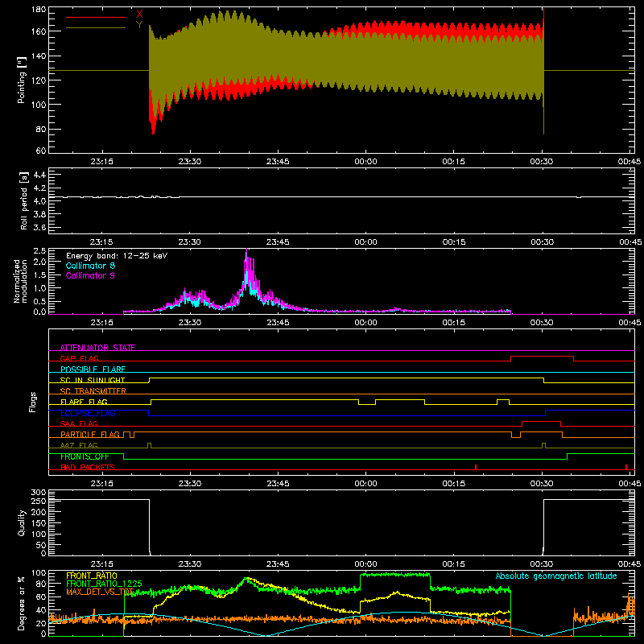Click the SAA_FLAG label

79,423
